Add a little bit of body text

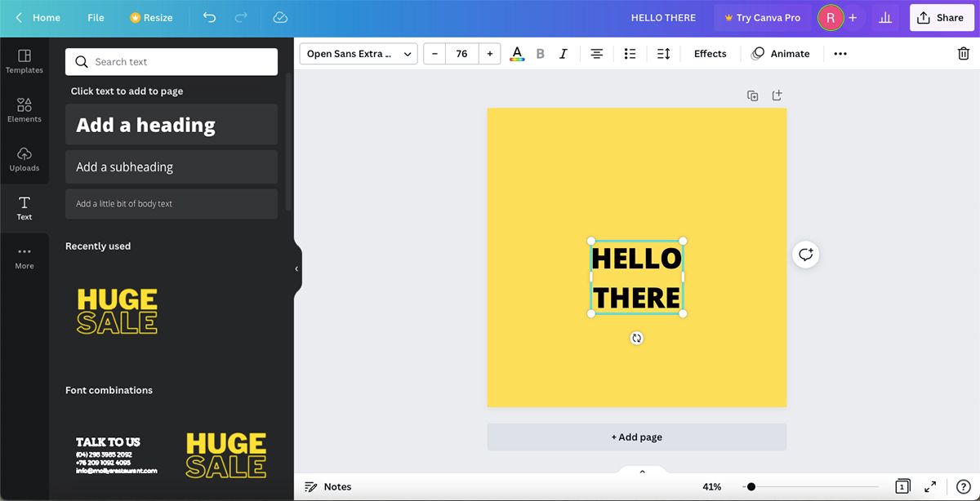click(x=171, y=204)
